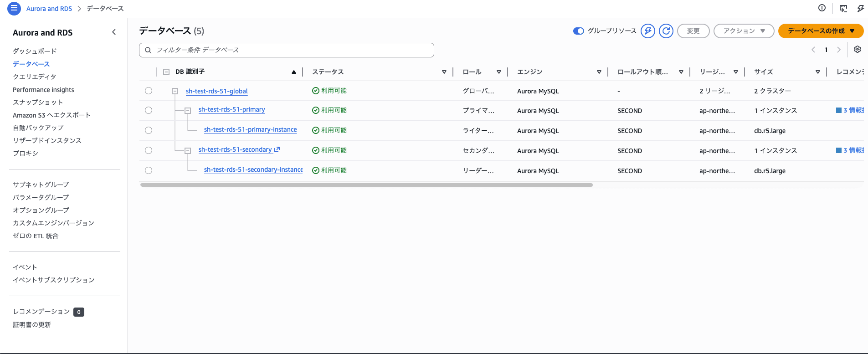The width and height of the screenshot is (868, 354).
Task: Open Proxies in the sidebar
Action: click(26, 153)
